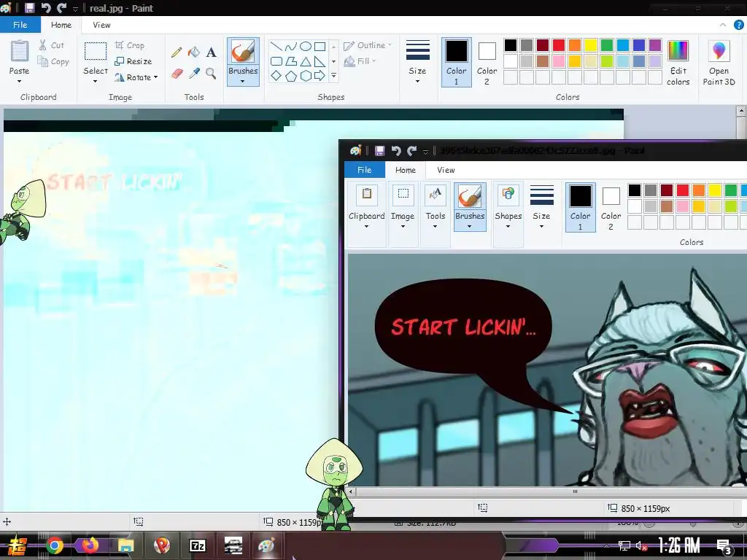Viewport: 747px width, 560px height.
Task: Open the File menu in real.jpg Paint
Action: (x=20, y=25)
